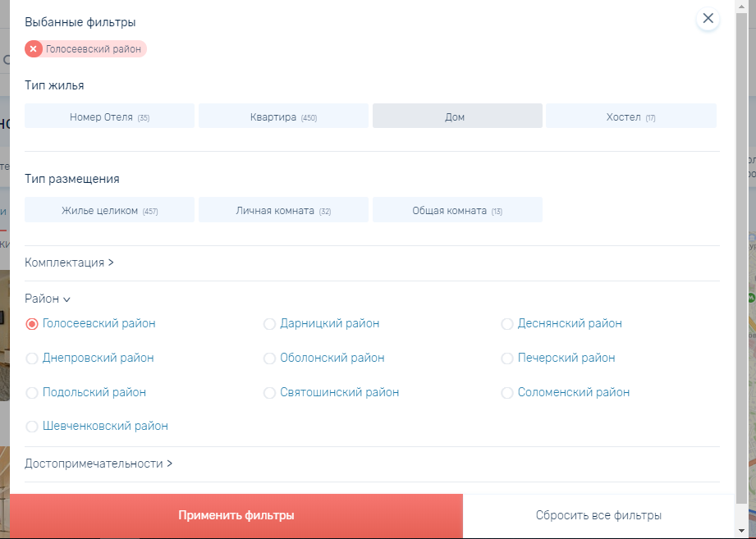Choose Жилье целиком accommodation type
756x539 pixels.
[x=109, y=210]
